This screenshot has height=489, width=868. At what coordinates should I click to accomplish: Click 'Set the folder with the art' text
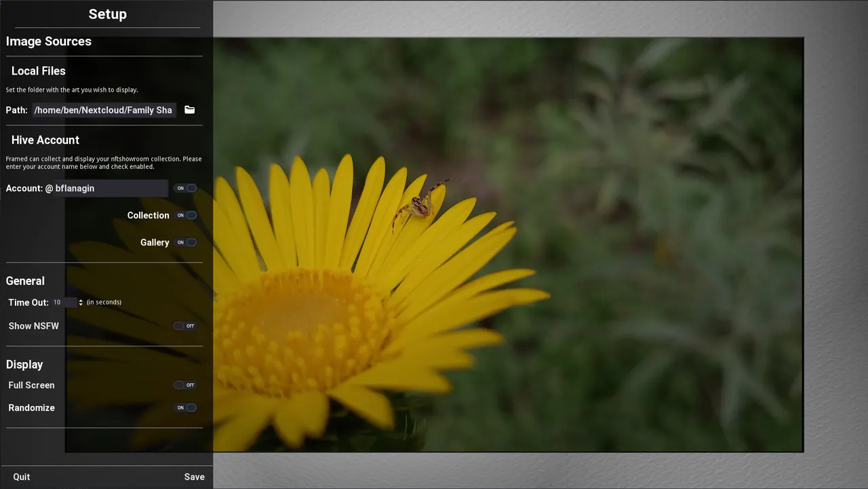[72, 90]
